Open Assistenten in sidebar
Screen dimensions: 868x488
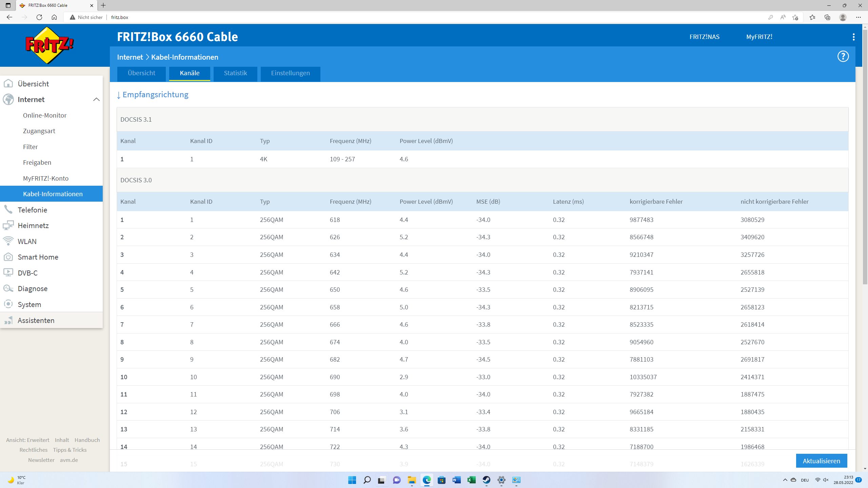coord(52,320)
